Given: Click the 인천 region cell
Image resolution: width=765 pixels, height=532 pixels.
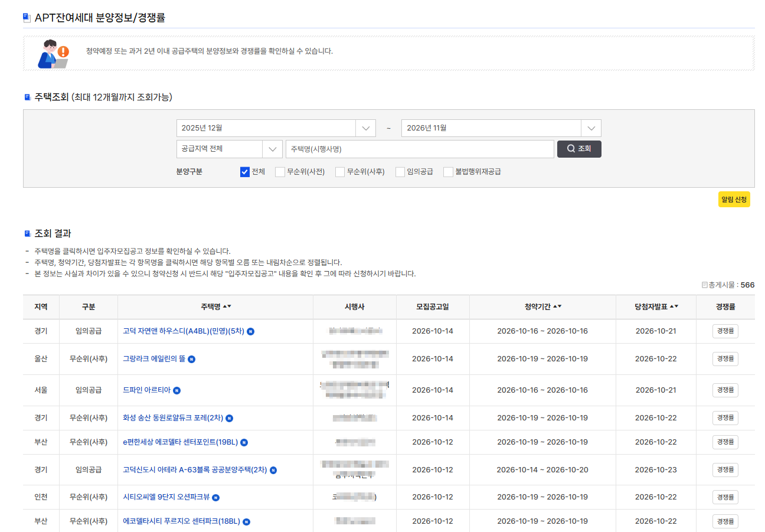Looking at the screenshot, I should point(41,498).
